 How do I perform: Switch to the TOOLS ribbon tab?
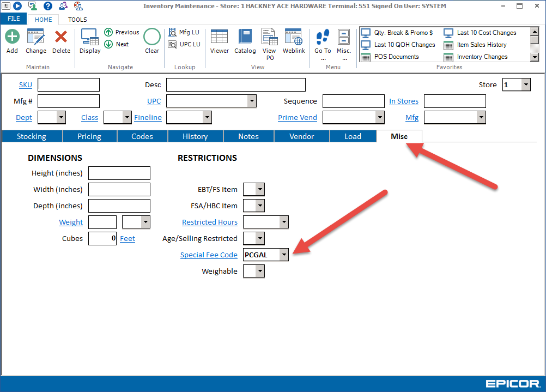click(77, 20)
